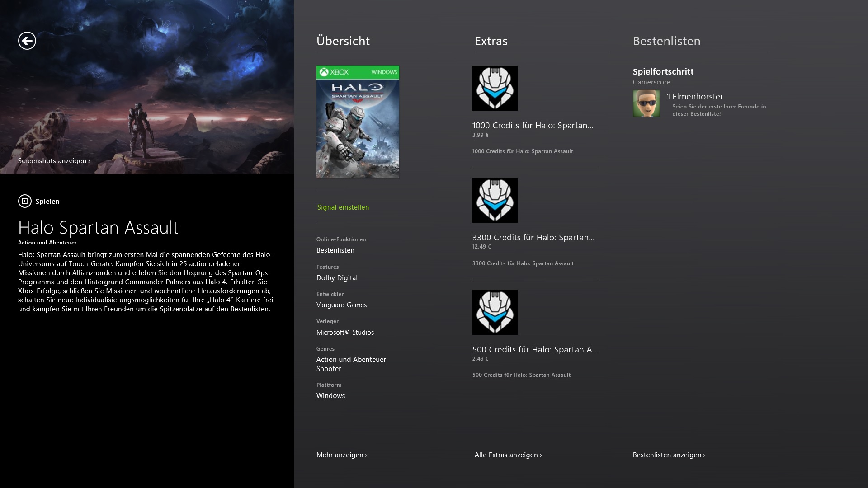Open Halo Spartan Assault box art
Viewport: 868px width, 488px height.
point(358,122)
